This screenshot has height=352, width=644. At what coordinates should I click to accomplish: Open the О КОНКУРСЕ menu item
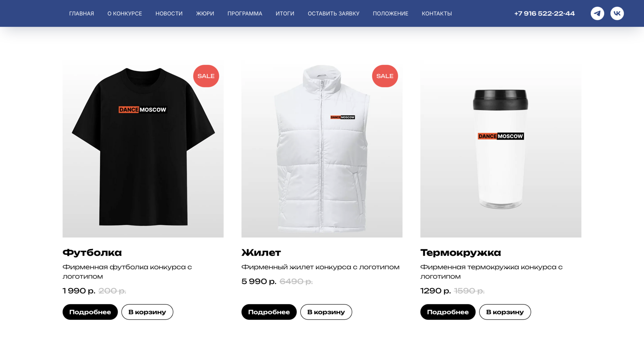coord(125,13)
